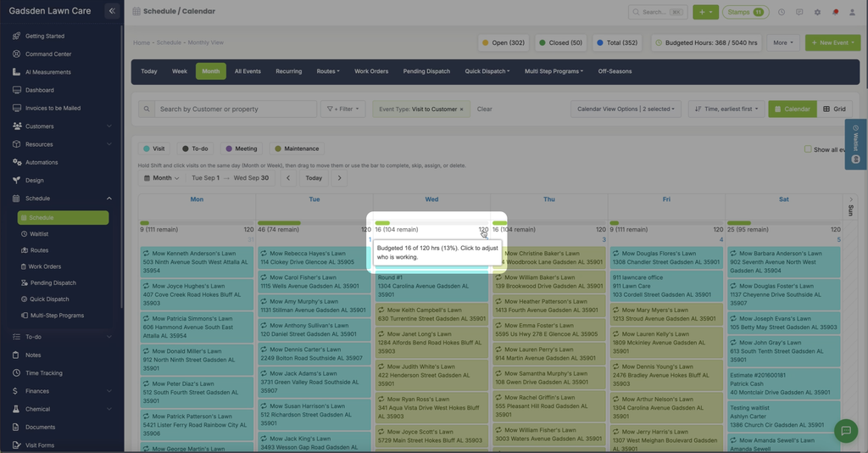Open user profile icon

(852, 12)
